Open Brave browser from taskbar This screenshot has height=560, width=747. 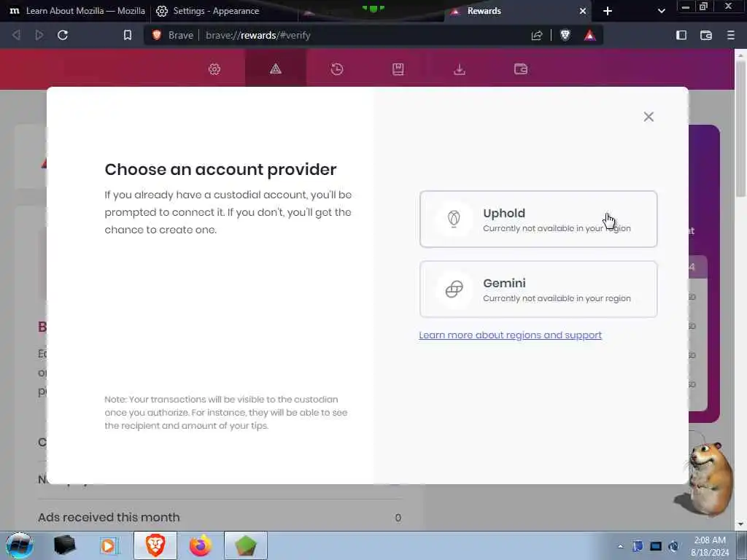pos(155,545)
